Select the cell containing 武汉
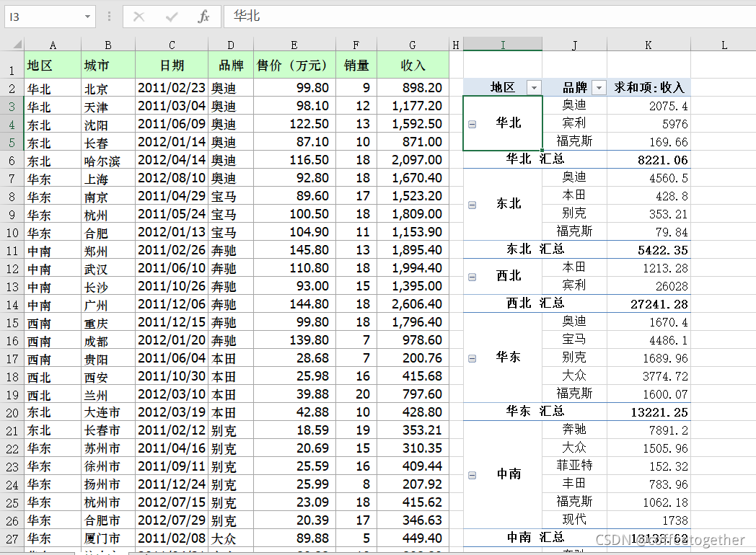Viewport: 756px width, 555px height. coord(108,269)
